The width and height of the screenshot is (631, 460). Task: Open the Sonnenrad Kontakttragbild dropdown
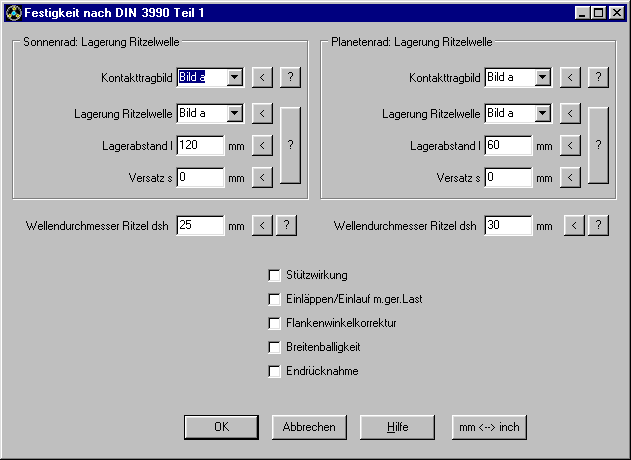(x=234, y=77)
